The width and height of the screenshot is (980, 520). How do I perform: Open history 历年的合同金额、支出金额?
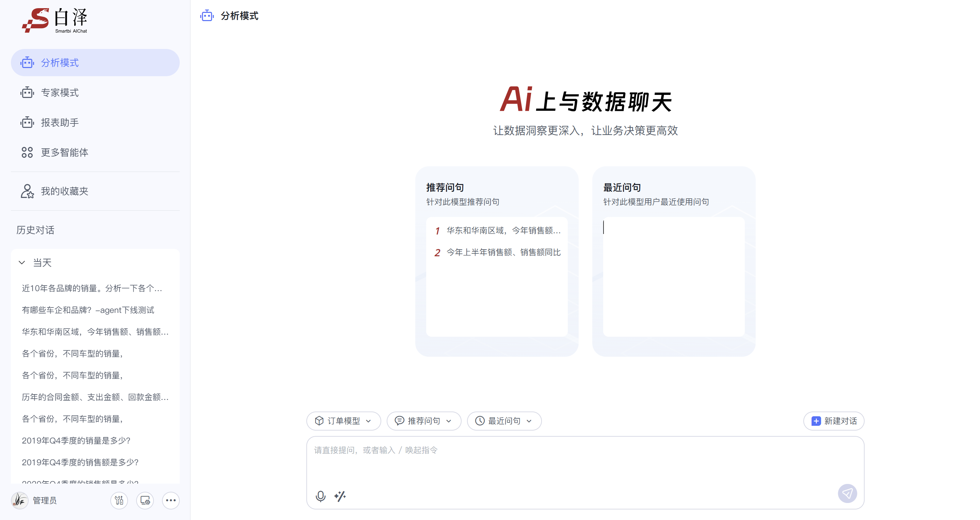(x=95, y=397)
